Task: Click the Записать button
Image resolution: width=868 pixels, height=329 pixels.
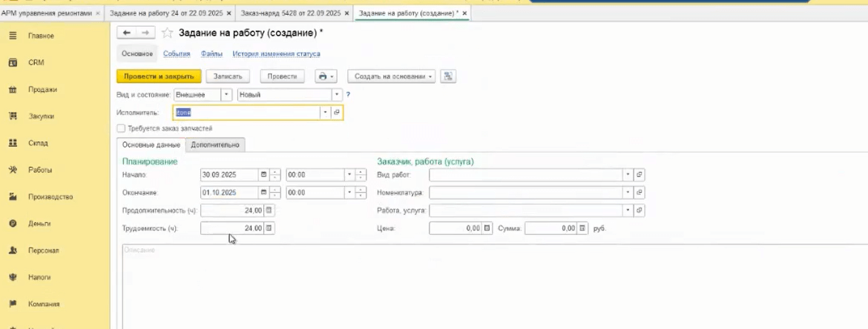Action: click(x=228, y=76)
